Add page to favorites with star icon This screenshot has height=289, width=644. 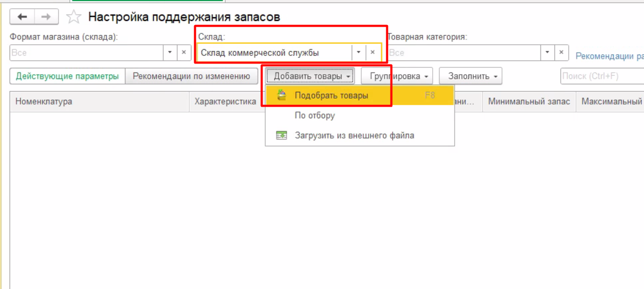tap(73, 17)
